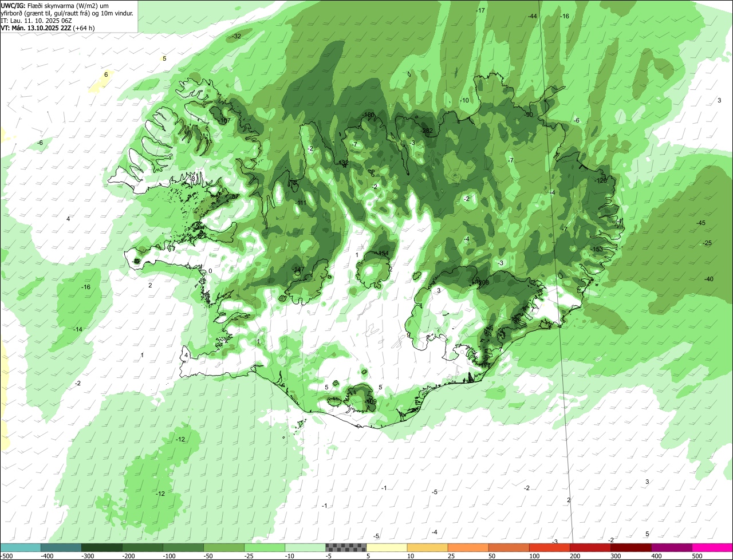Click the -153 value in the east

597,249
